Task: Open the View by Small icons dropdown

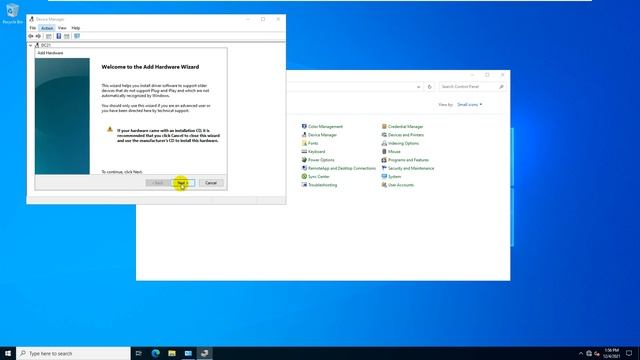Action: point(469,105)
